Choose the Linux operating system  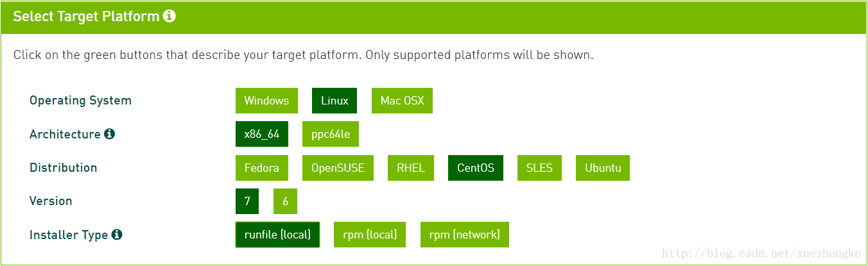click(334, 101)
